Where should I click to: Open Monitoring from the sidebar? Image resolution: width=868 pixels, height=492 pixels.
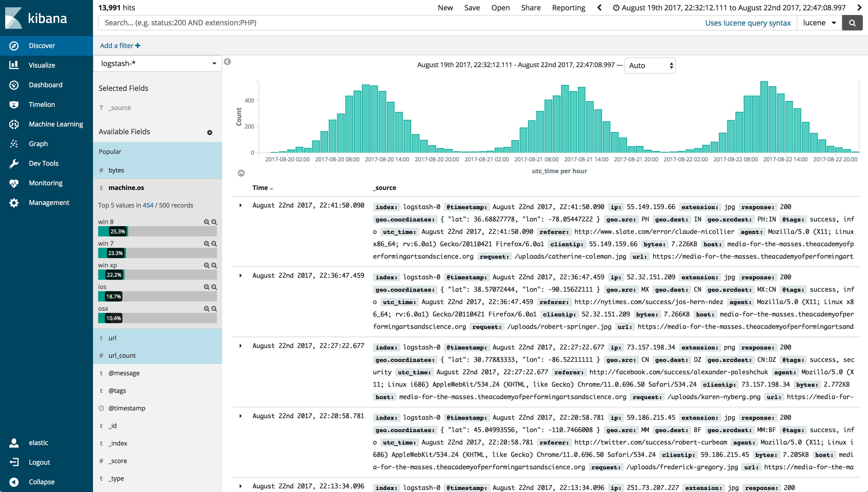click(46, 183)
